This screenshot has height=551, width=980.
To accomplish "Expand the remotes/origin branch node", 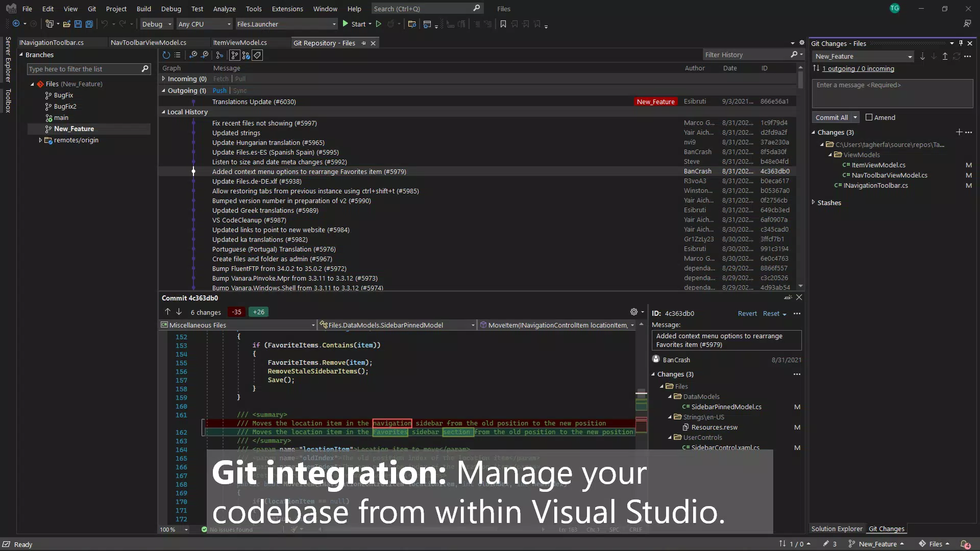I will tap(40, 140).
